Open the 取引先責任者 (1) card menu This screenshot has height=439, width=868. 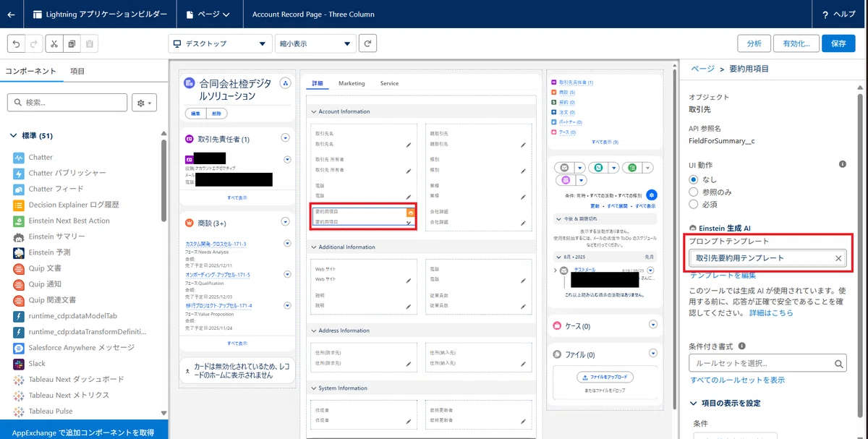coord(285,138)
